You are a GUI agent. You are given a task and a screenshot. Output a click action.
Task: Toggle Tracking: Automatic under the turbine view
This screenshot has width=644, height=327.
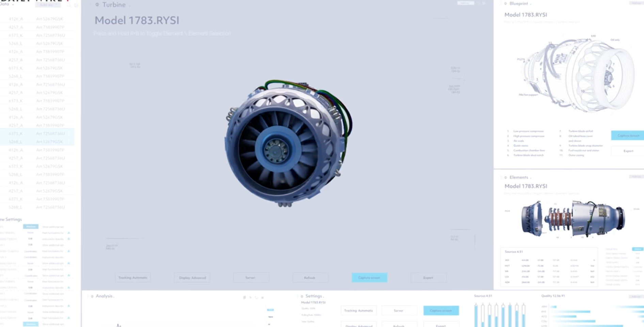[133, 278]
